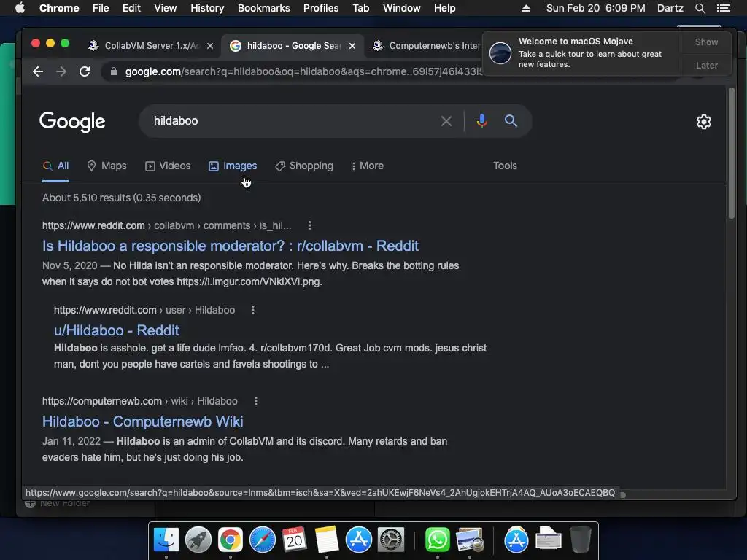Open 'Is Hildaboo a responsible moderator?' result
The image size is (747, 560).
(231, 246)
